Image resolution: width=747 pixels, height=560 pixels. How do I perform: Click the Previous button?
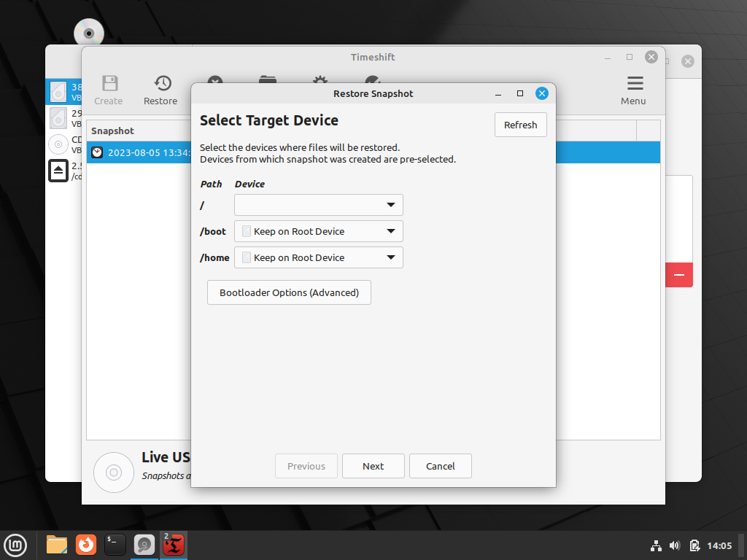point(306,466)
